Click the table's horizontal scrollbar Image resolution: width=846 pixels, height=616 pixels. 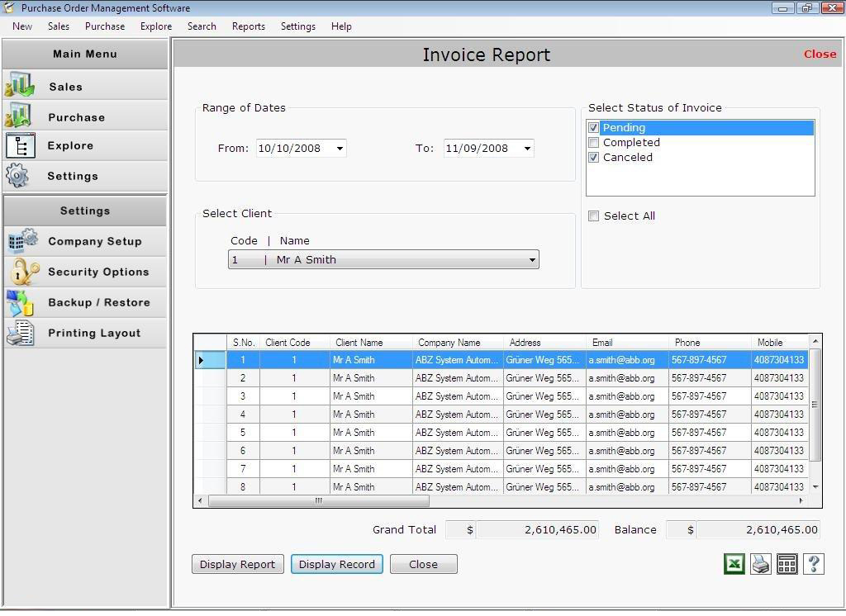pos(319,500)
